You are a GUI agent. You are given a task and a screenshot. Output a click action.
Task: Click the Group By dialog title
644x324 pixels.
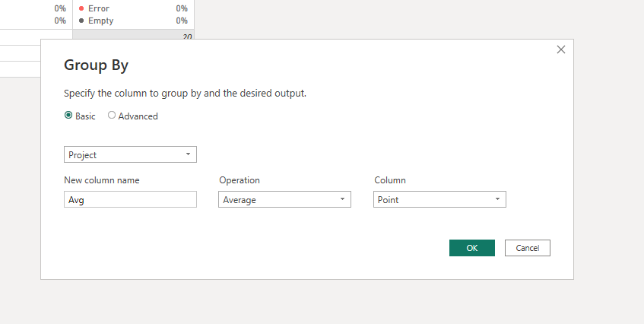(x=96, y=65)
